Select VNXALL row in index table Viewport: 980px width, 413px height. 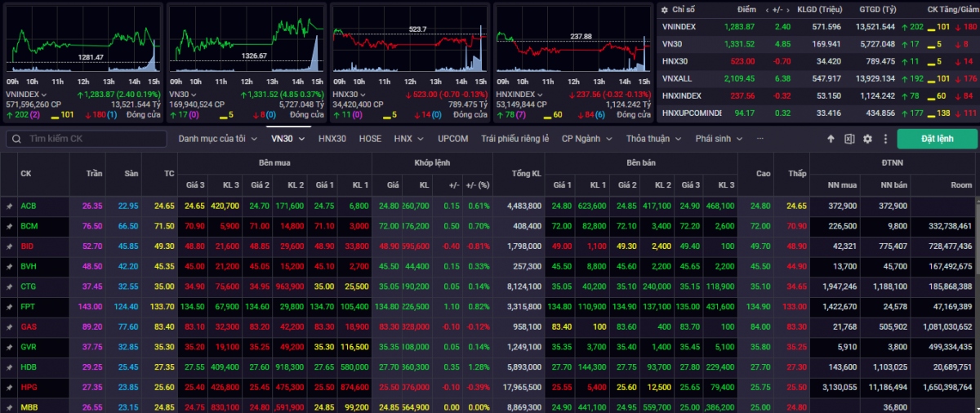click(x=818, y=78)
